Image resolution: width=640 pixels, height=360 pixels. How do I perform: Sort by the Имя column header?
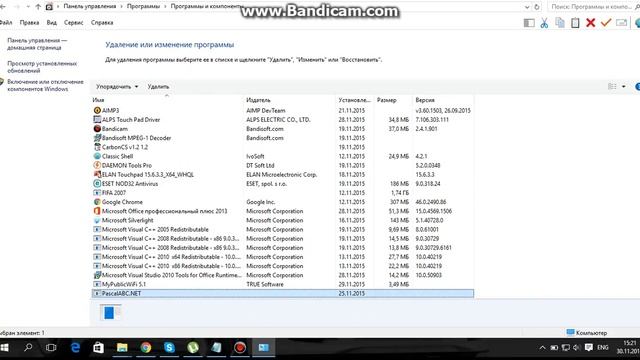167,100
